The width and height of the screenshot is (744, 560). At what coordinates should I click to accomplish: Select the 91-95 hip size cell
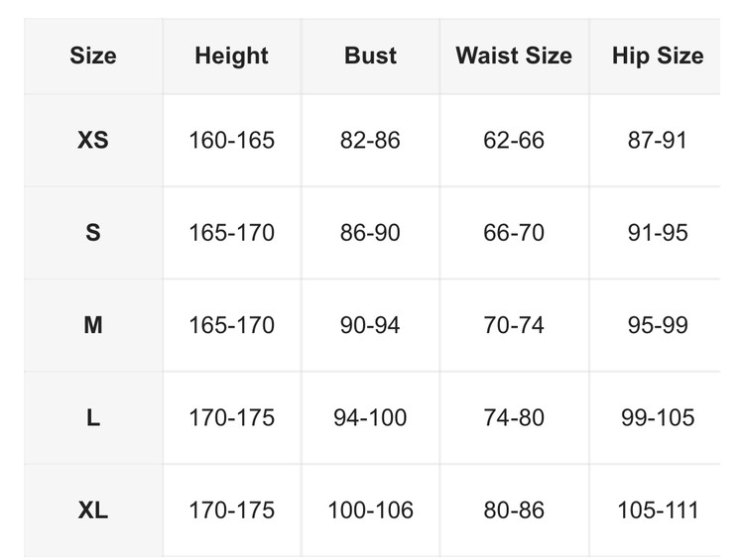point(658,233)
